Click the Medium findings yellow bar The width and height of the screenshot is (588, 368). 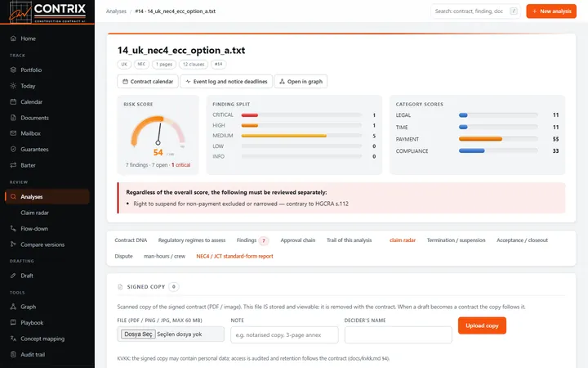[284, 136]
